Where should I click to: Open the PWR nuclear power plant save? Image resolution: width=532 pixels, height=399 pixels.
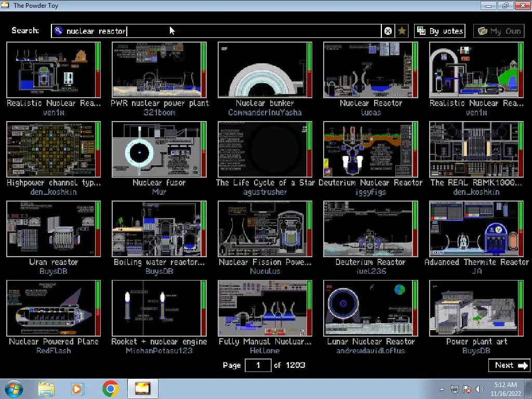(x=159, y=70)
